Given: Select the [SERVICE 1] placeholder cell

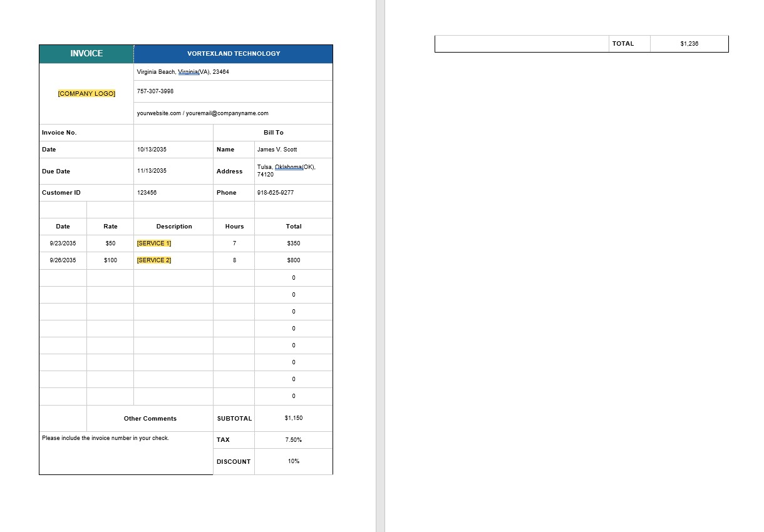Looking at the screenshot, I should point(153,243).
